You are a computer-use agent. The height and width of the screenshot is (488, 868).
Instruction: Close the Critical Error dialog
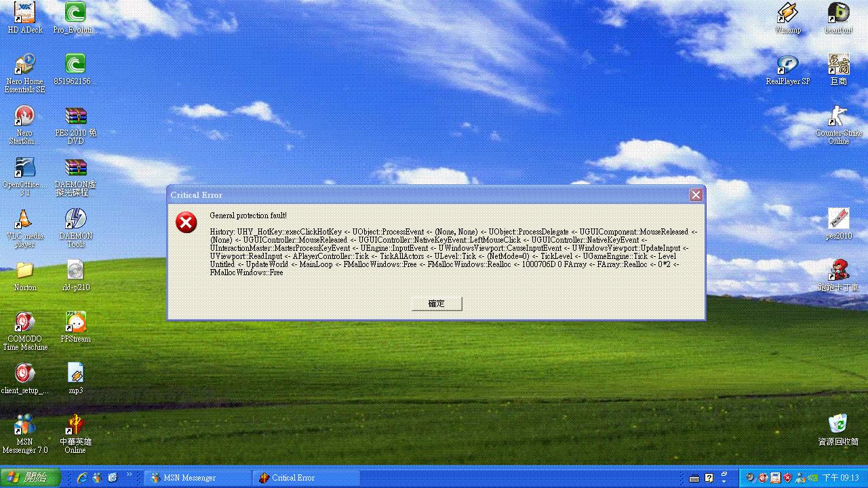tap(696, 195)
